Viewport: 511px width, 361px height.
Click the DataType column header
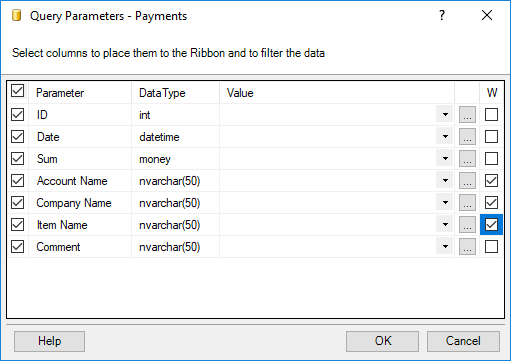pos(176,93)
